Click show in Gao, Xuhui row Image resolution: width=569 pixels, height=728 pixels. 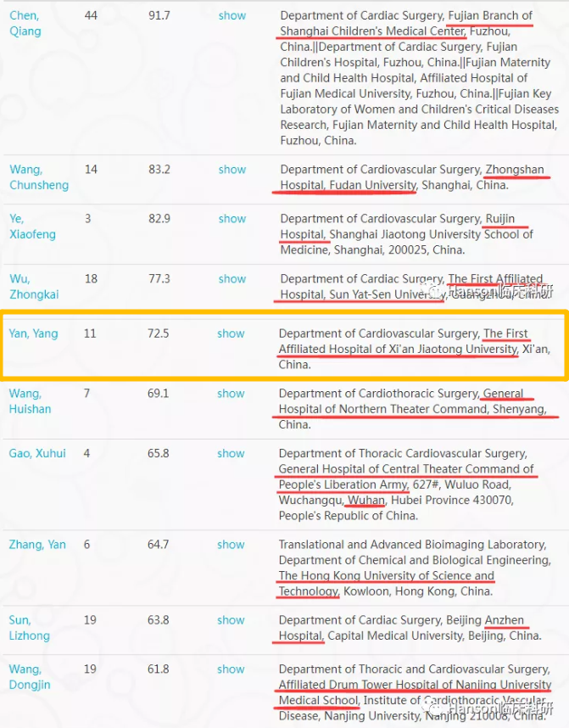pos(231,453)
